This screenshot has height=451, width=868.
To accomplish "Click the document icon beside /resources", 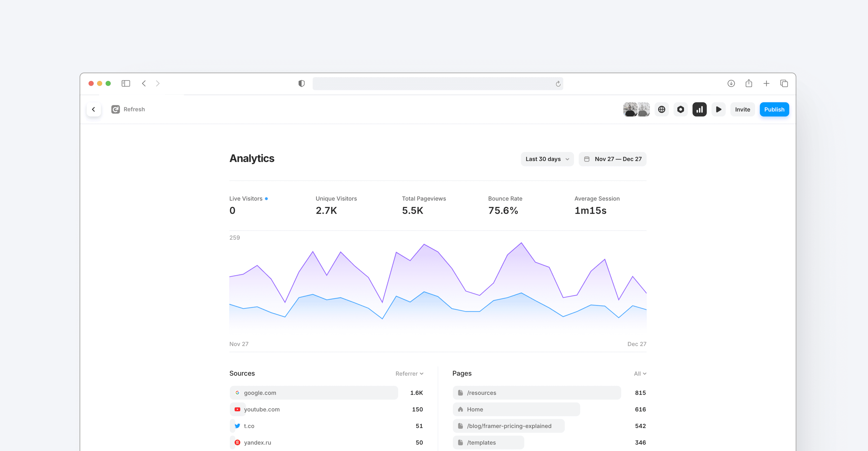I will 460,393.
